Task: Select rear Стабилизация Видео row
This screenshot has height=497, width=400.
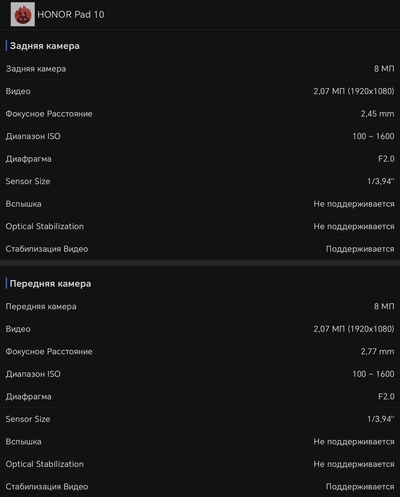Action: pyautogui.click(x=200, y=249)
